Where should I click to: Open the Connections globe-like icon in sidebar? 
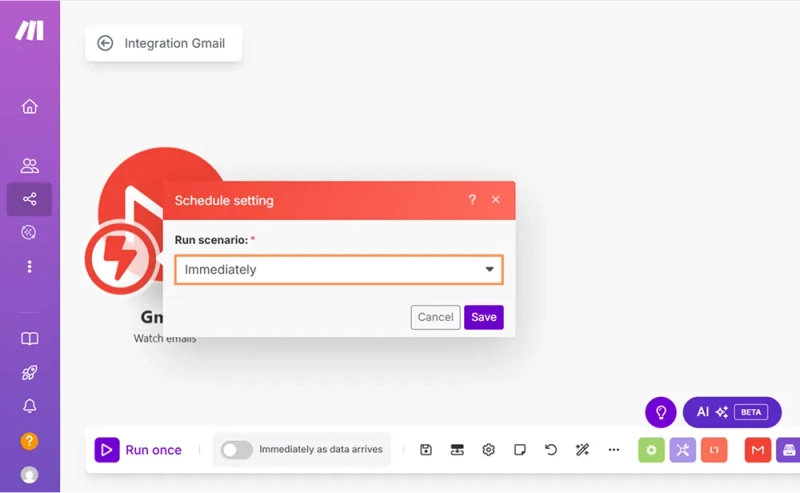point(29,232)
